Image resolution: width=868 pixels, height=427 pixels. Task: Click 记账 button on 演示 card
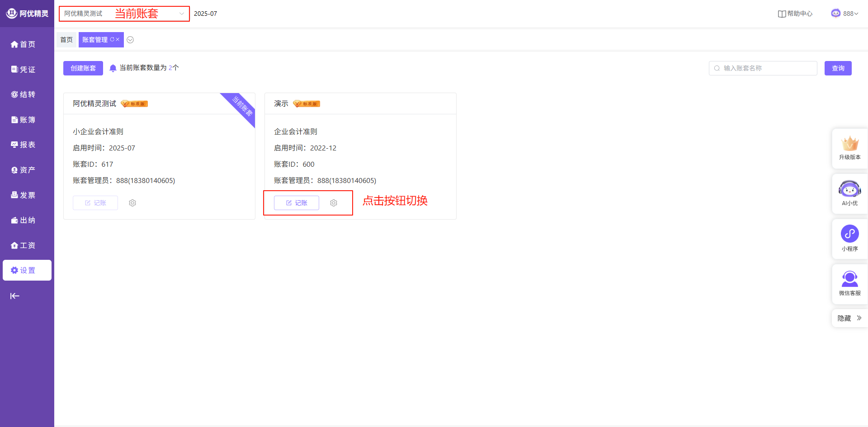[297, 203]
